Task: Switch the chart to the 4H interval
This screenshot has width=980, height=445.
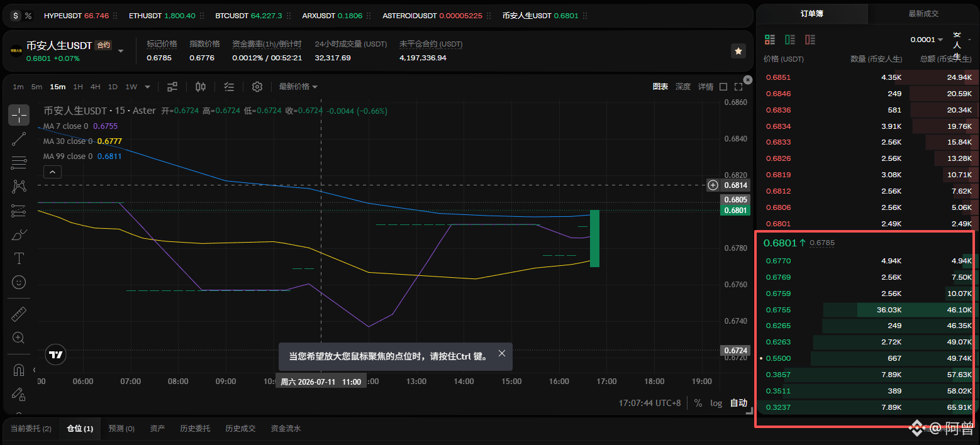Action: [x=95, y=87]
